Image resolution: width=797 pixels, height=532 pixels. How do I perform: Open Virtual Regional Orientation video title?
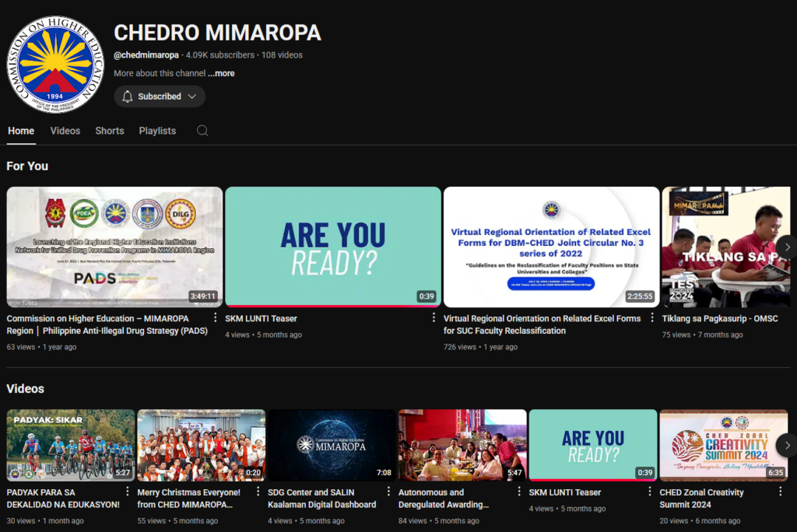click(x=542, y=324)
